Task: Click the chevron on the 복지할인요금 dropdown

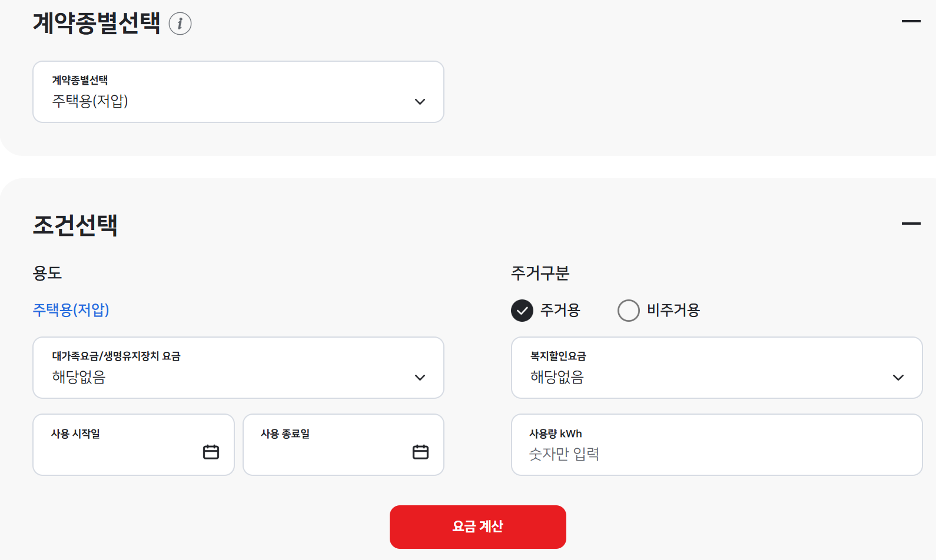Action: click(898, 377)
